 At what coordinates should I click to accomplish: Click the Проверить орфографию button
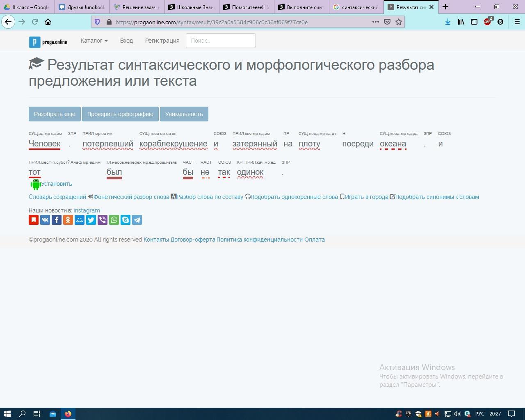(x=120, y=114)
